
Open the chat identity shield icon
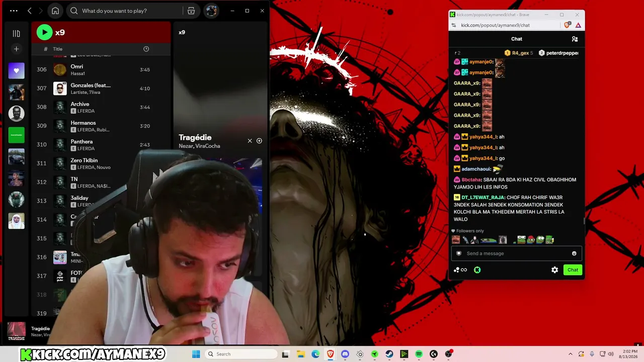458,253
